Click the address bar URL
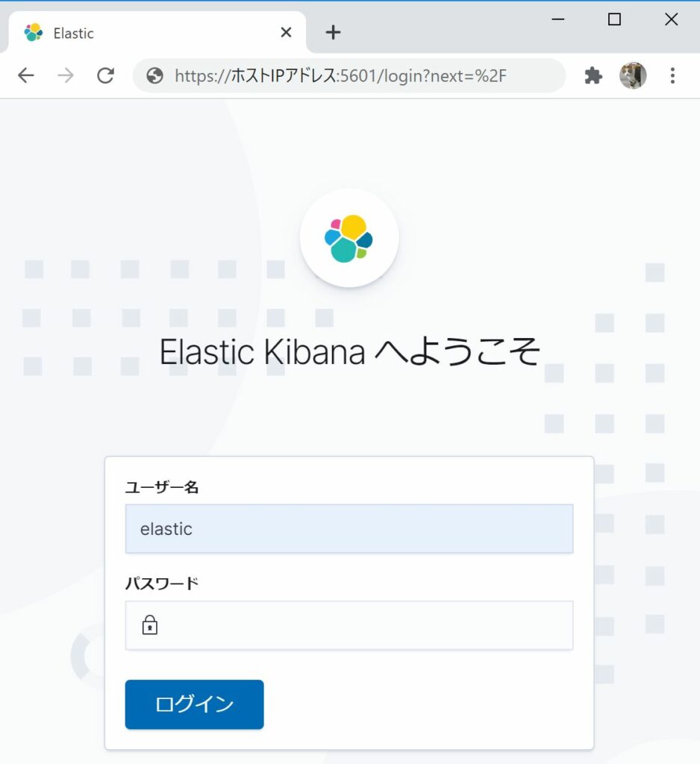700x764 pixels. (x=340, y=75)
